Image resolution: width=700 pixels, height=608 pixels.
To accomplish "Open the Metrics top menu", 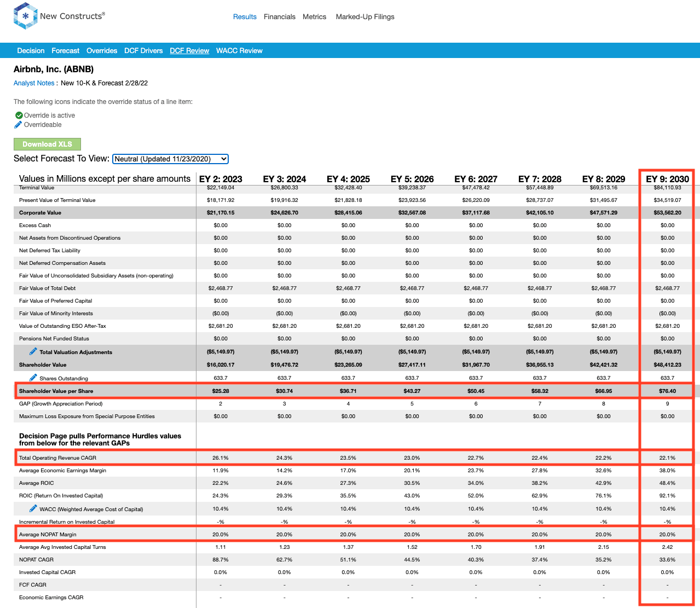I will pyautogui.click(x=314, y=17).
